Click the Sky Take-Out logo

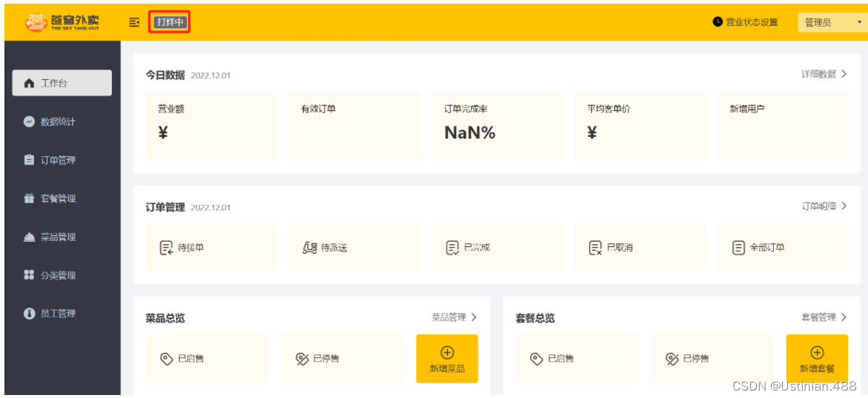tap(62, 22)
